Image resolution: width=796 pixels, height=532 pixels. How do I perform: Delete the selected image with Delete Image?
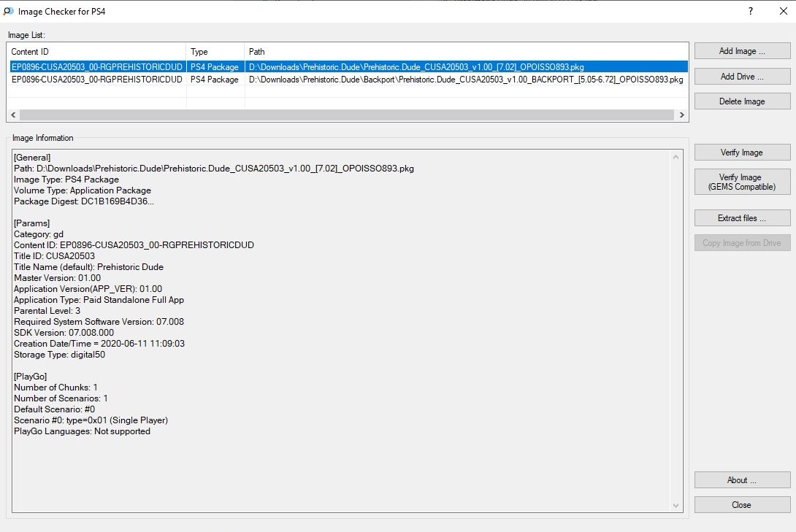742,101
